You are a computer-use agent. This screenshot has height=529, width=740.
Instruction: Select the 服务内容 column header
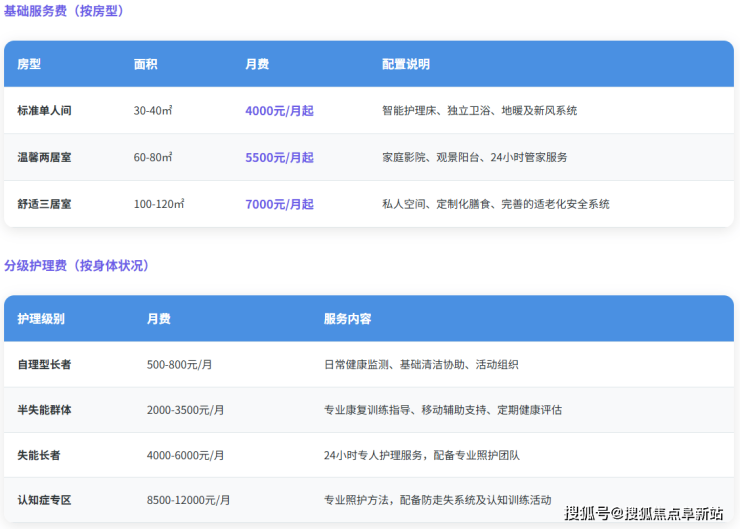coord(347,319)
